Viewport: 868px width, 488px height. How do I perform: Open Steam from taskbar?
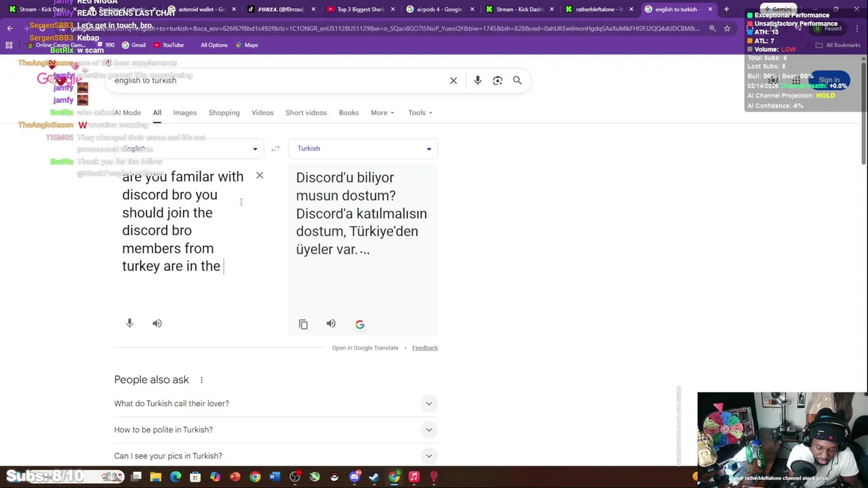[x=374, y=477]
